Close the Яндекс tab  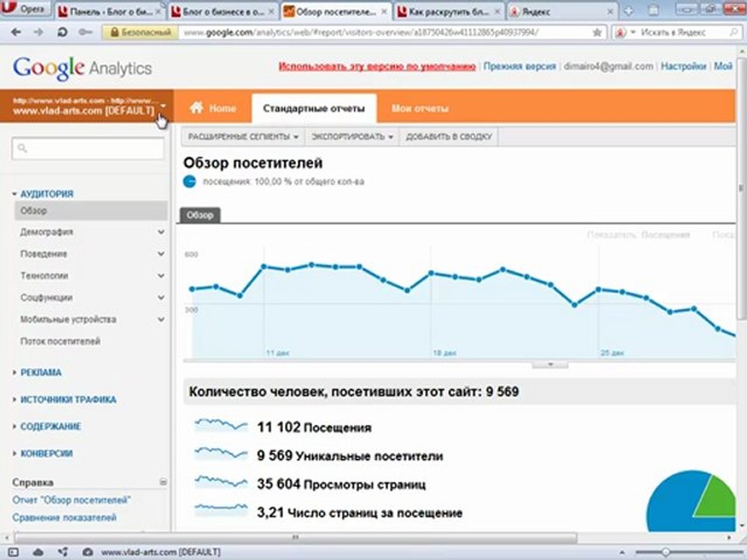(x=610, y=12)
